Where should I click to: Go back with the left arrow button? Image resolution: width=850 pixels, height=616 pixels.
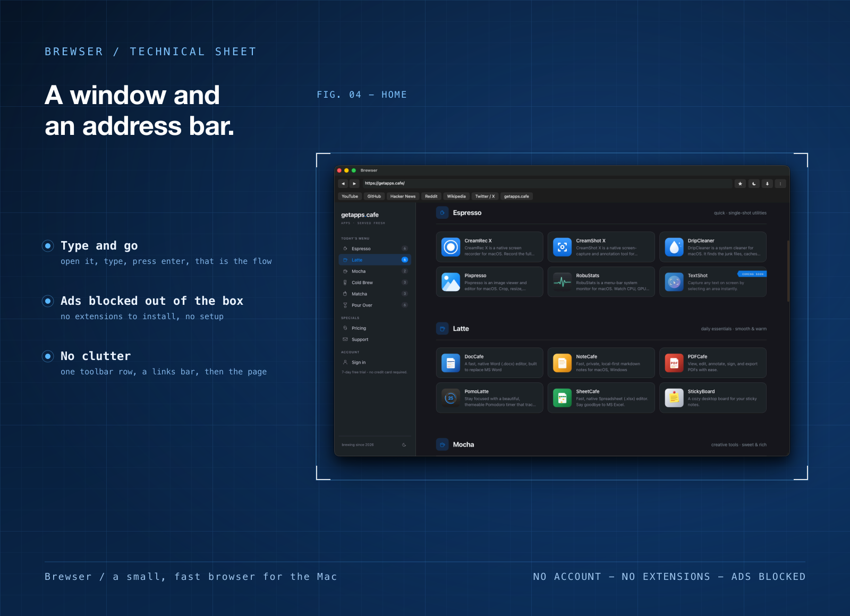pyautogui.click(x=343, y=184)
